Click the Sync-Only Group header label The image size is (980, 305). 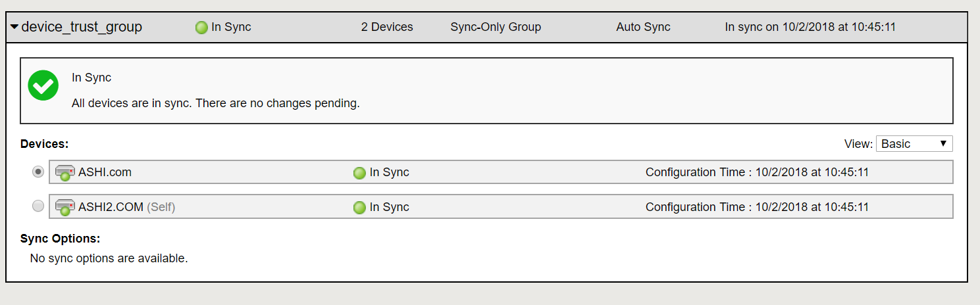point(496,28)
